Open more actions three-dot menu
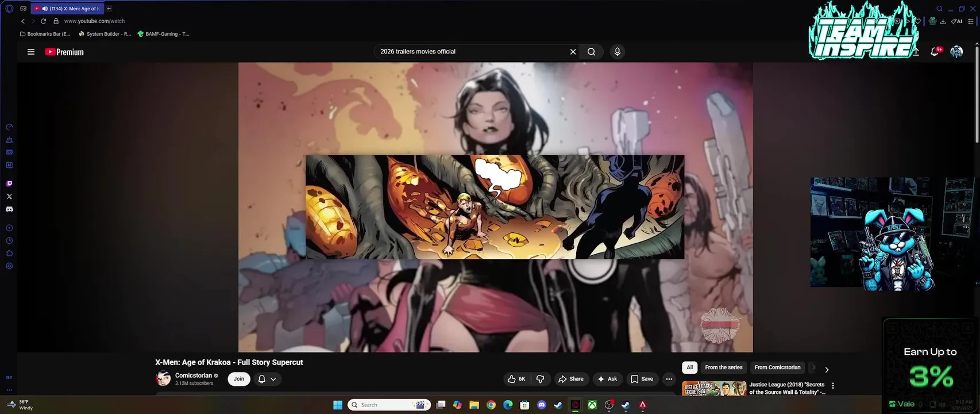The image size is (980, 414). click(x=669, y=379)
